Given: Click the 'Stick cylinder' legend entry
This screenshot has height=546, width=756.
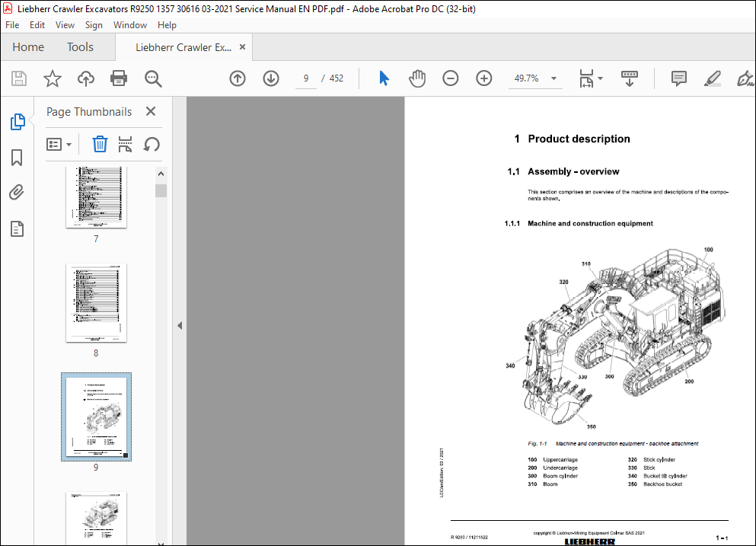Looking at the screenshot, I should click(659, 460).
